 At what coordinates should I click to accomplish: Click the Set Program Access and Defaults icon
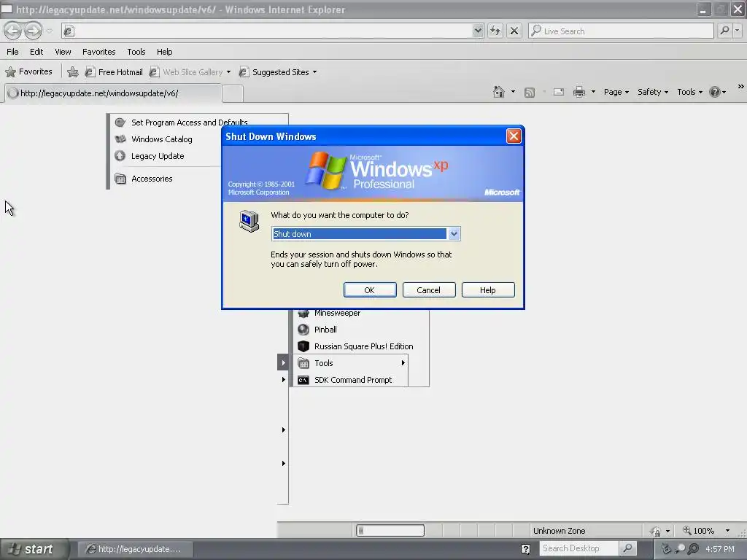click(120, 122)
